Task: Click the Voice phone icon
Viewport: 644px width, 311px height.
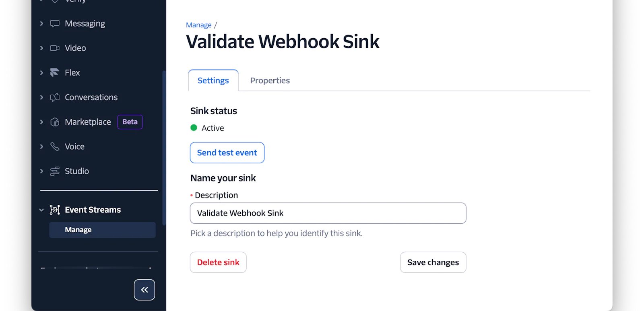Action: (x=55, y=146)
